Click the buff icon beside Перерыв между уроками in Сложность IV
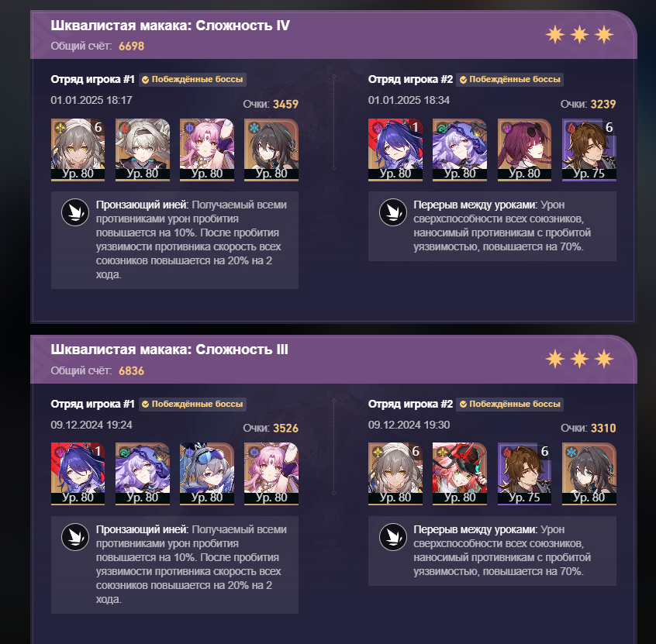Image resolution: width=656 pixels, height=644 pixels. (x=393, y=212)
